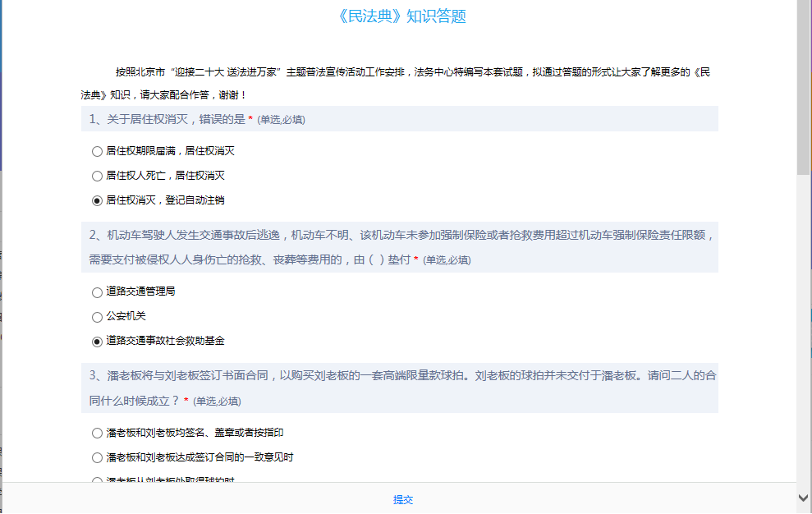Click the empty scrollbar track below the thumb

(804, 328)
